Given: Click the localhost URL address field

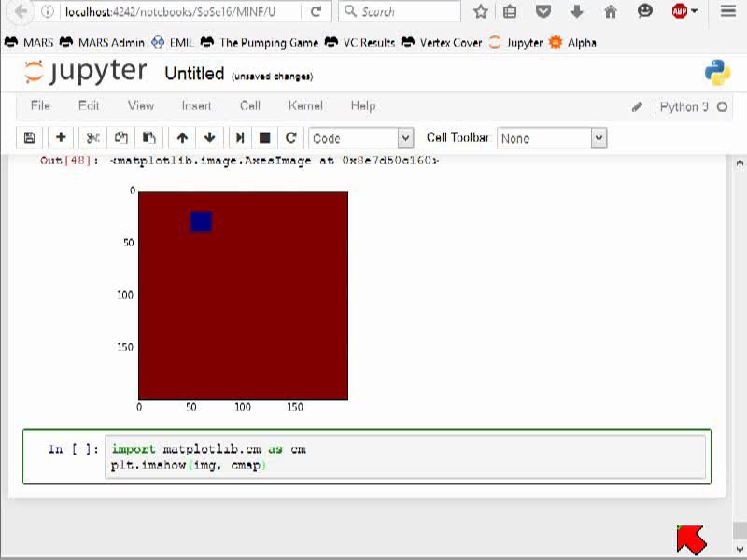Looking at the screenshot, I should point(181,12).
